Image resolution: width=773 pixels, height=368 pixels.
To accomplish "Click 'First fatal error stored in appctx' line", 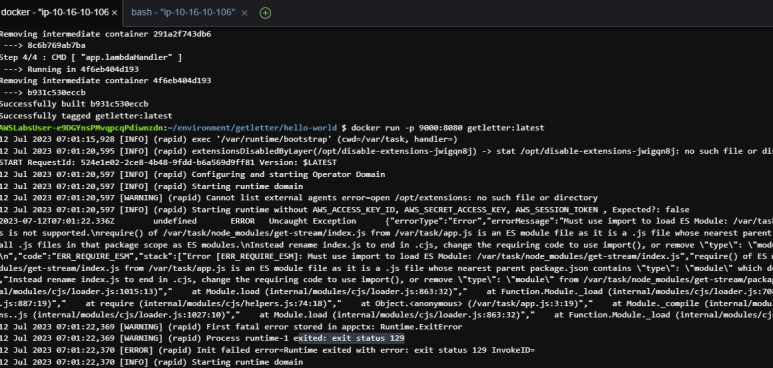I will click(x=231, y=327).
